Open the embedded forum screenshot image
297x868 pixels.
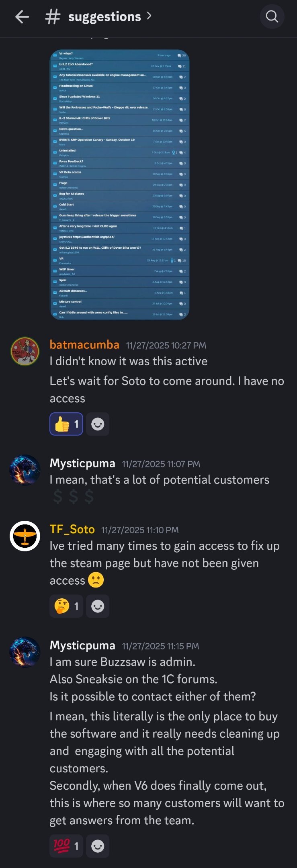121,185
